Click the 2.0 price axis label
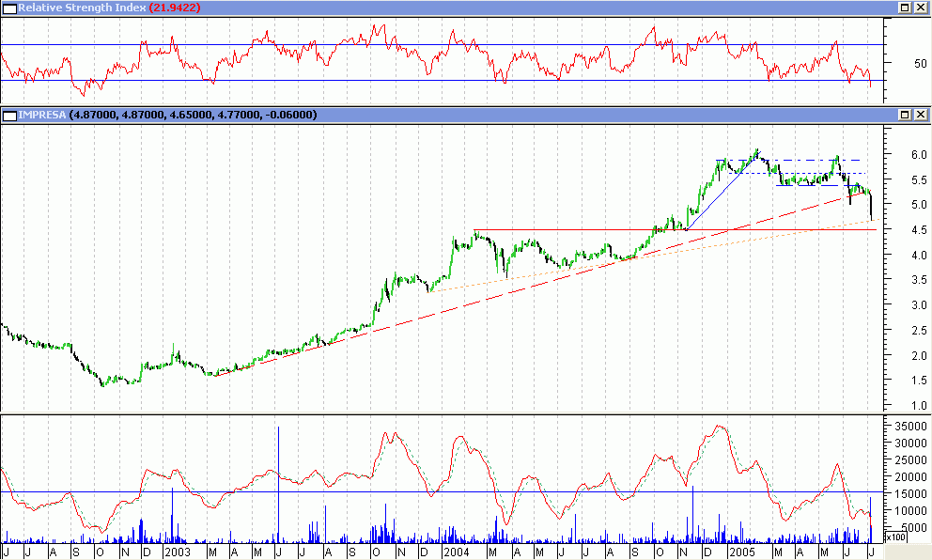Viewport: 932px width, 560px height. 919,356
